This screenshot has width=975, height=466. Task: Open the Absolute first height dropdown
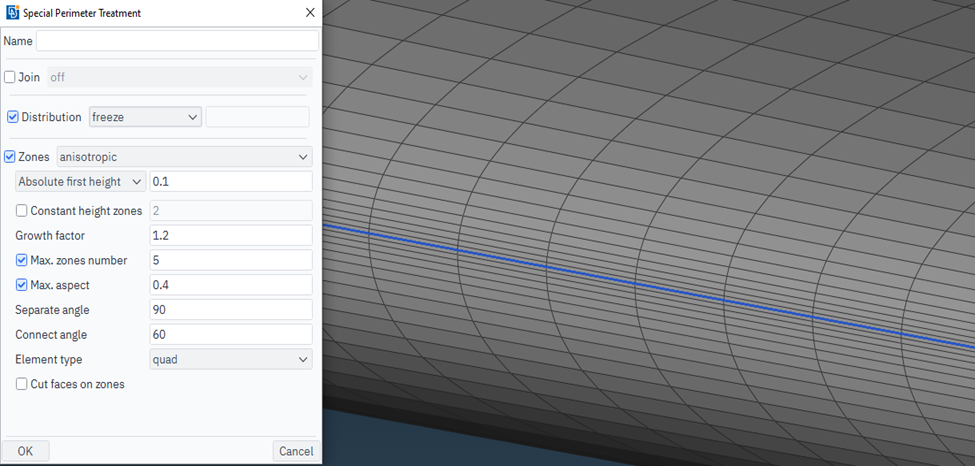pos(81,182)
